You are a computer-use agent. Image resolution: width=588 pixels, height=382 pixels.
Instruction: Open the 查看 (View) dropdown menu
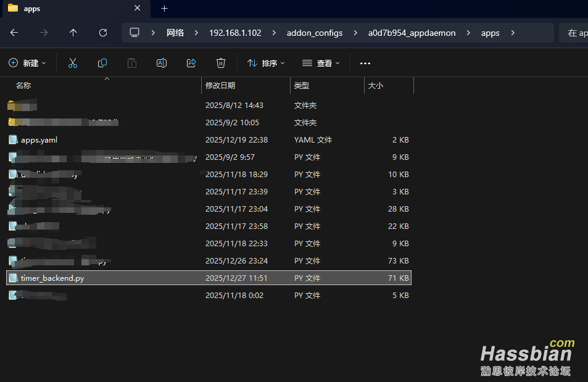coord(321,63)
